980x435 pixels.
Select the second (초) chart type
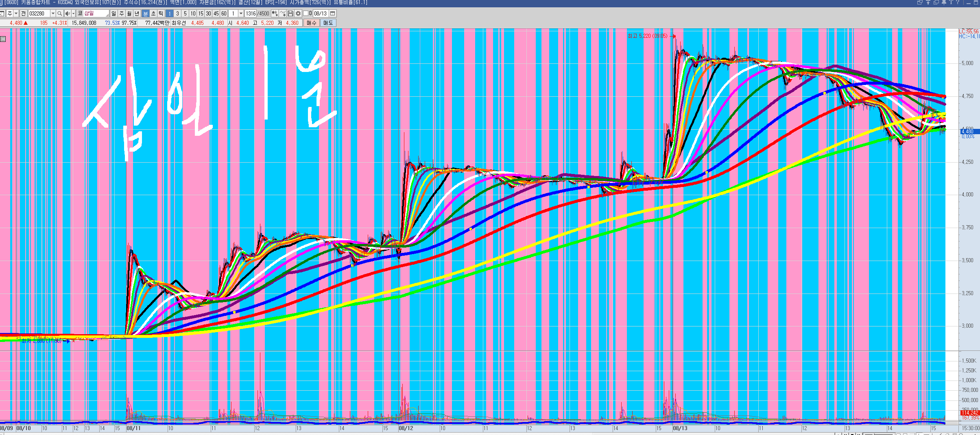point(153,13)
